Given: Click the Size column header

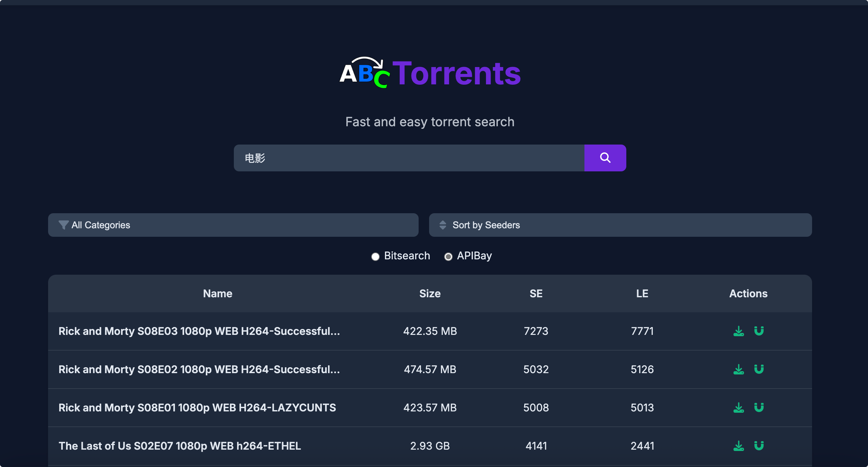Looking at the screenshot, I should click(430, 293).
